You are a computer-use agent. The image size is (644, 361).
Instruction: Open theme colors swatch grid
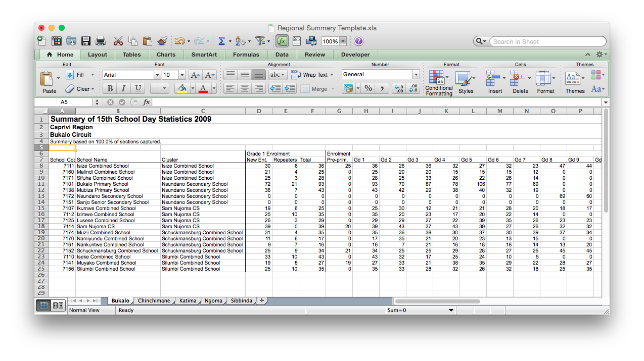click(x=597, y=75)
